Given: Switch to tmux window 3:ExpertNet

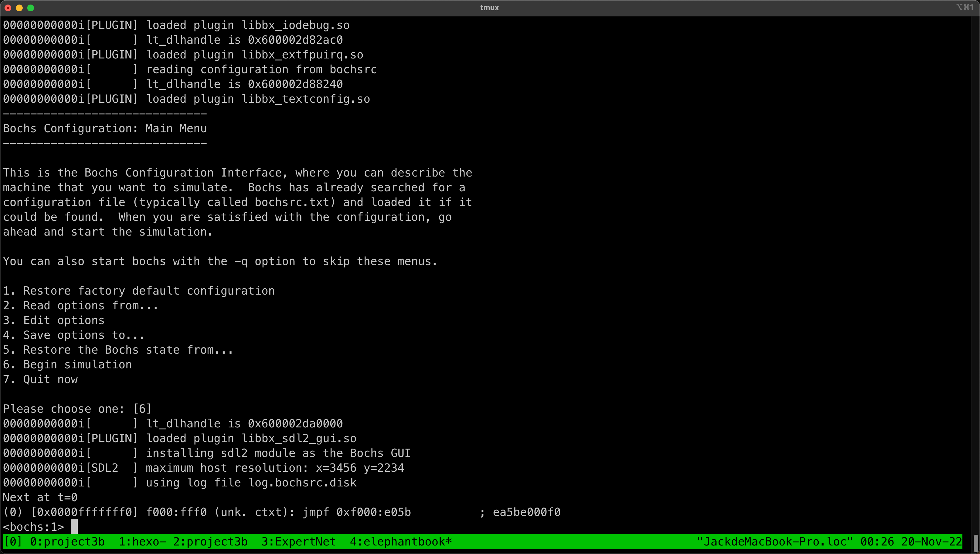Looking at the screenshot, I should 299,542.
